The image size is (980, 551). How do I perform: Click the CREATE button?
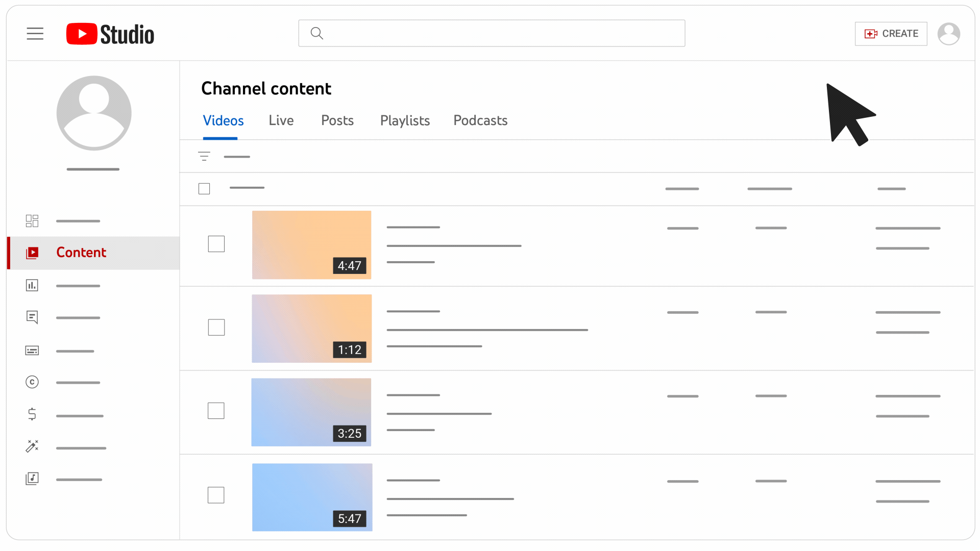[891, 33]
